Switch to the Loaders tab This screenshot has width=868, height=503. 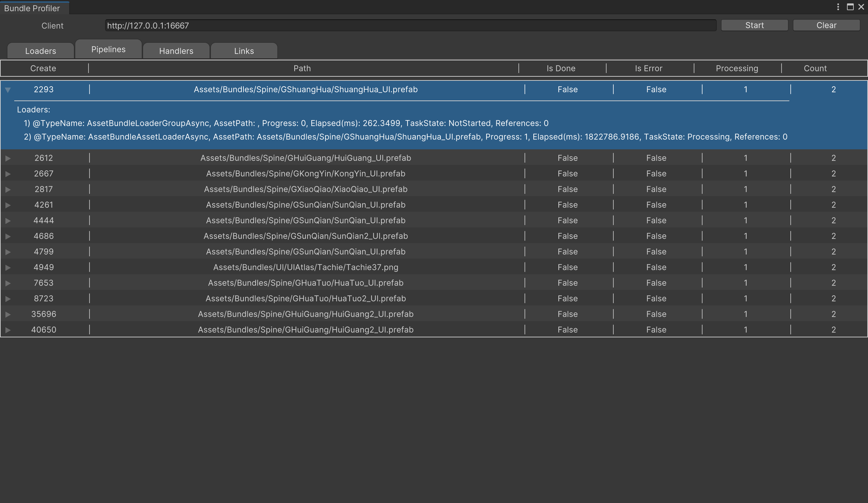[x=40, y=51]
